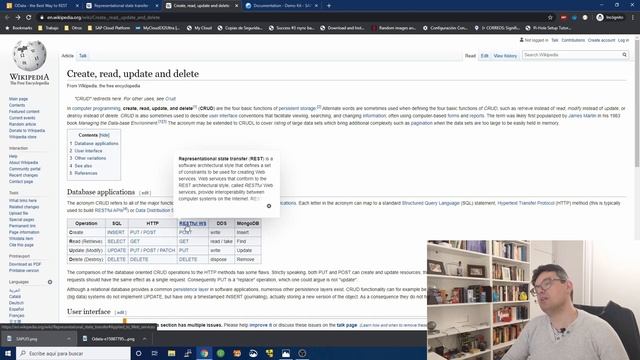
Task: Click the Cortana circle on the taskbar
Action: pos(138,353)
